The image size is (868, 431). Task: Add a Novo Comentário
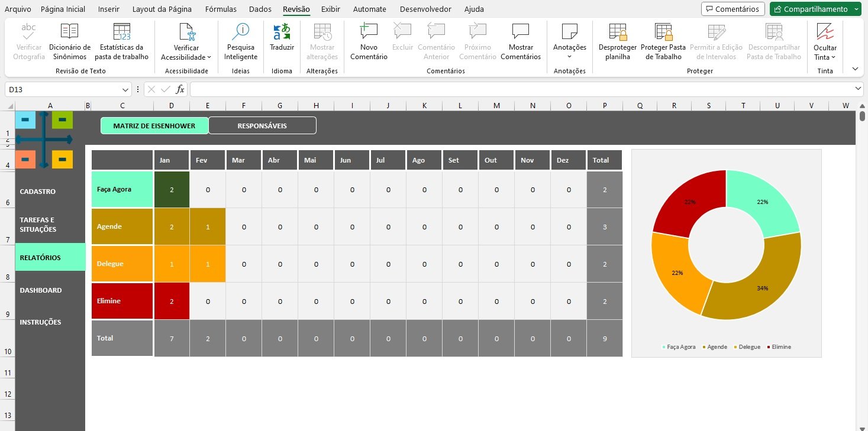tap(369, 42)
